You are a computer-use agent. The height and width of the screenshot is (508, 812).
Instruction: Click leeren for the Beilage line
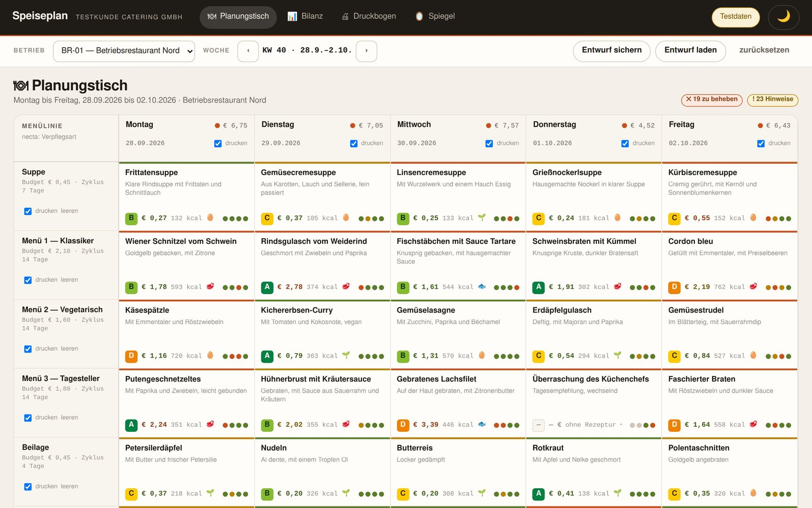pyautogui.click(x=70, y=486)
